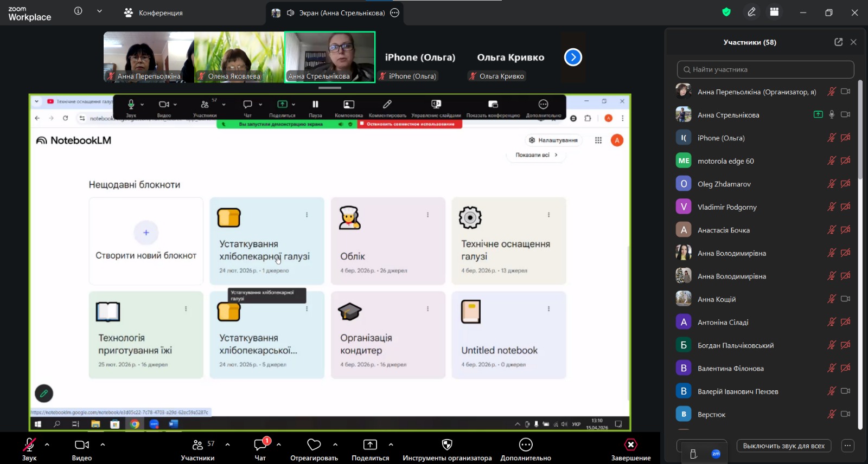Open the Конференция tab
This screenshot has width=868, height=464.
click(154, 13)
